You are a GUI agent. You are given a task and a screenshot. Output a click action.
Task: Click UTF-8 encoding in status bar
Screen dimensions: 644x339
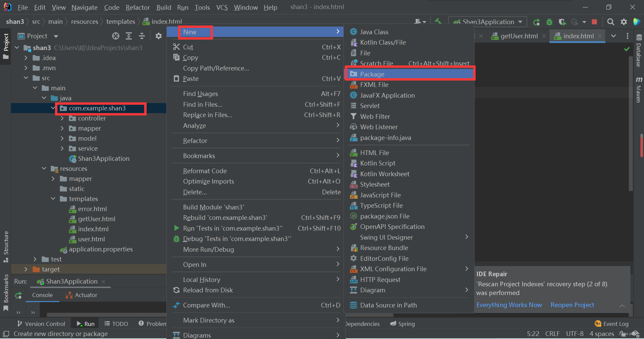pyautogui.click(x=575, y=334)
